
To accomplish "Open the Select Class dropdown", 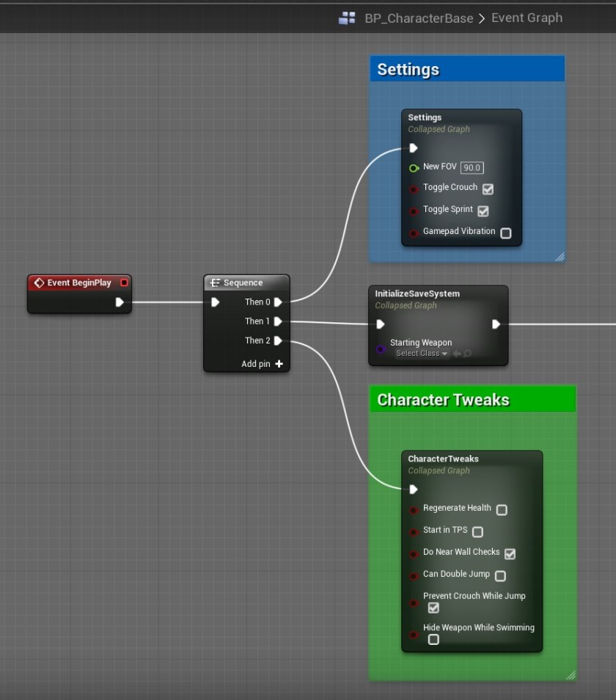I will (421, 354).
